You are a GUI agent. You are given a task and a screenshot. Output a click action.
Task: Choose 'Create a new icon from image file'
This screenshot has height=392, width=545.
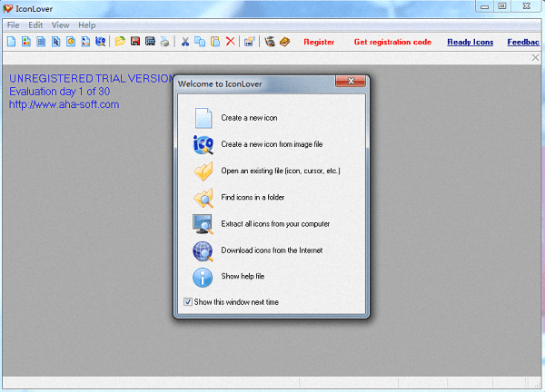coord(270,144)
